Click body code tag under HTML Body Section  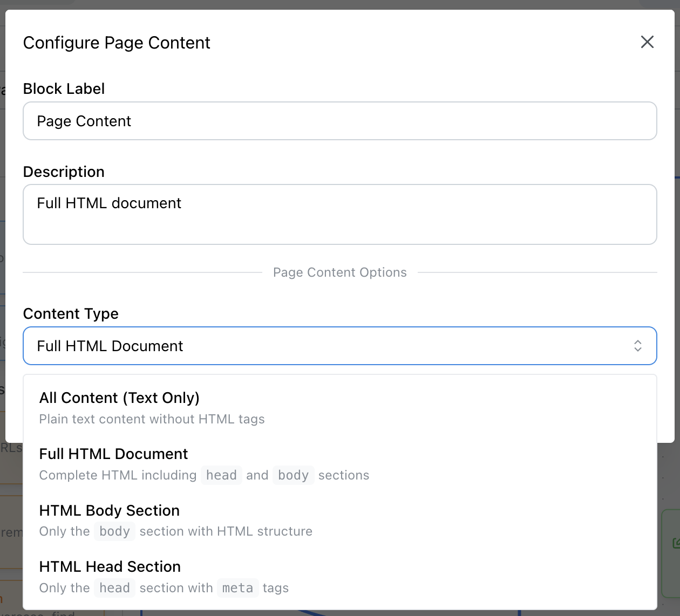(114, 531)
